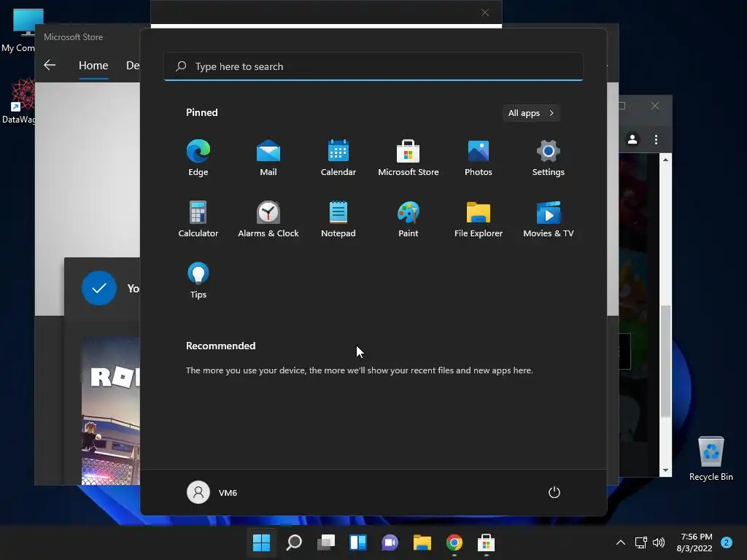Open network icon in system tray
The height and width of the screenshot is (560, 747).
pos(640,542)
